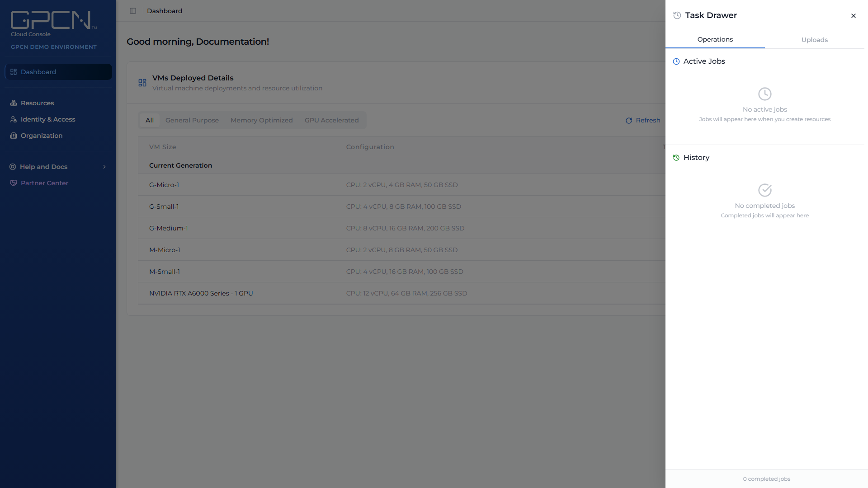Click the M-Micro-1 row name
The image size is (868, 488).
pos(165,250)
